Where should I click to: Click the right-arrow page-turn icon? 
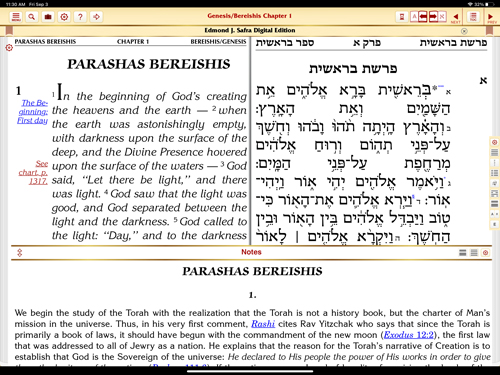[433, 16]
